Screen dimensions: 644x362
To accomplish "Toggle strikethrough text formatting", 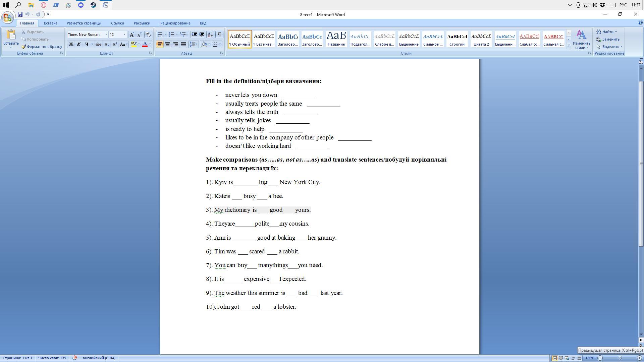I will (x=99, y=44).
